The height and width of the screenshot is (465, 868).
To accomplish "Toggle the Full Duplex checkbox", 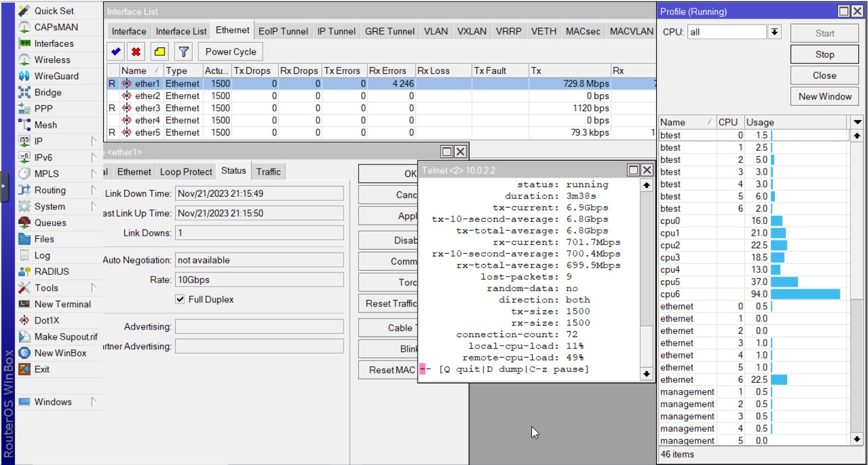I will (x=180, y=299).
